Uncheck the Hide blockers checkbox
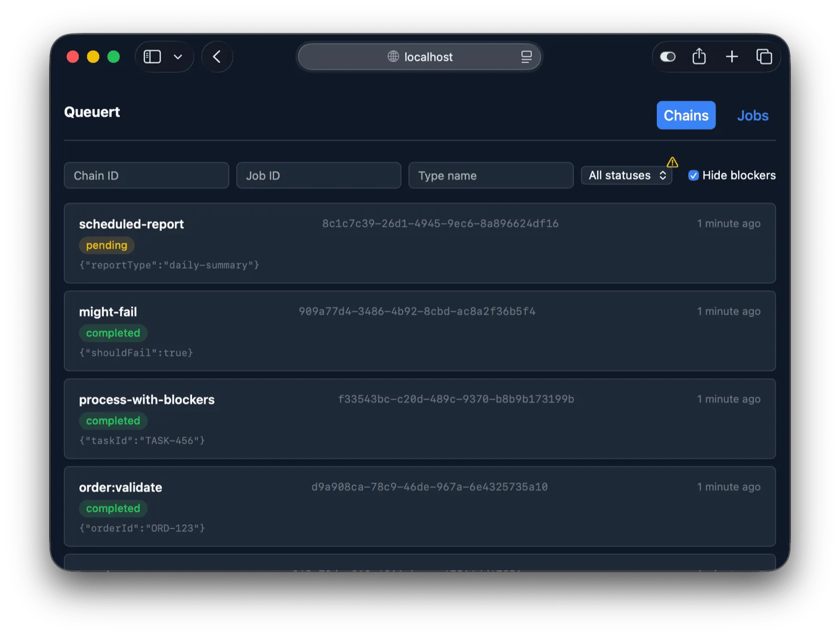The width and height of the screenshot is (840, 637). [694, 175]
